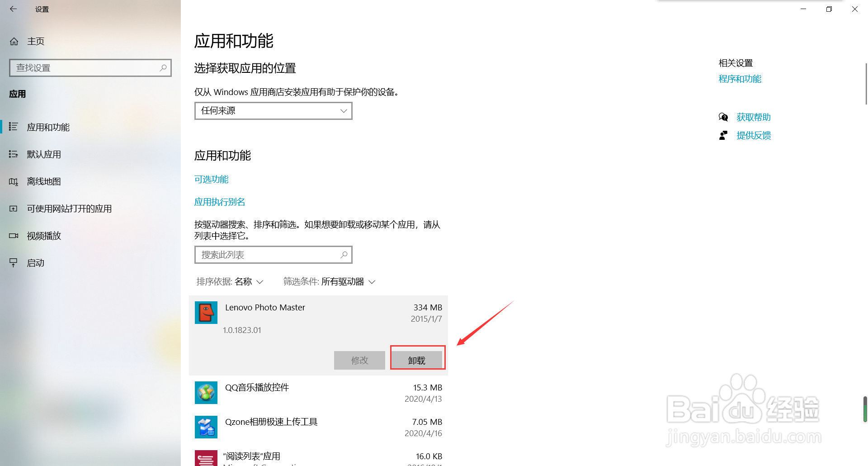868x466 pixels.
Task: Open 程序和功能 under 相关设置
Action: [740, 78]
